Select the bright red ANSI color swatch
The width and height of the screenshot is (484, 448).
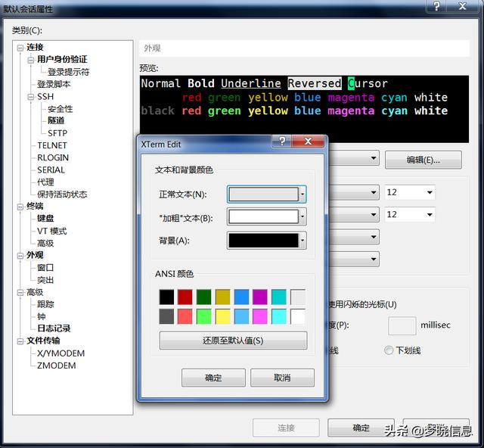click(x=185, y=316)
